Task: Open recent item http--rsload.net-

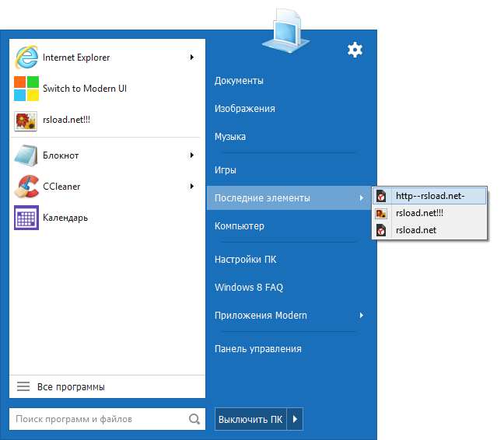Action: coord(429,196)
